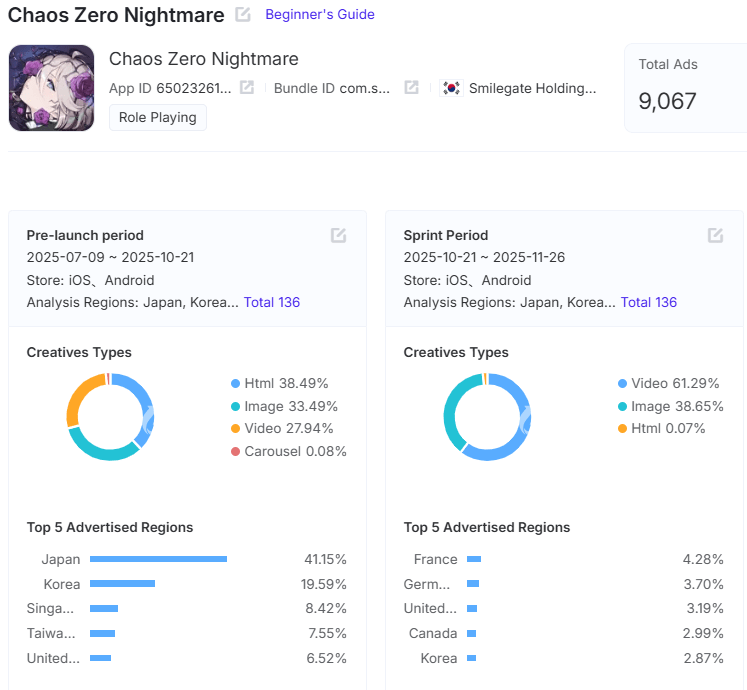Edit the Sprint Period settings
The image size is (747, 690).
(715, 235)
